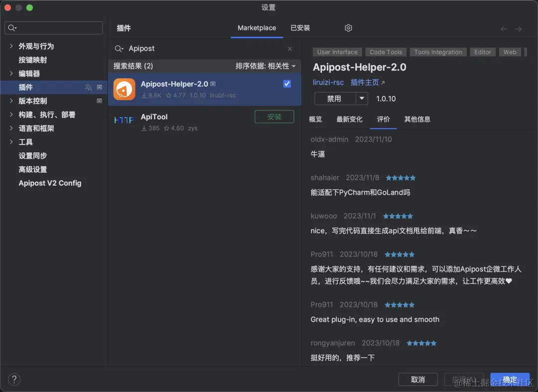Open the 禁用 button dropdown arrow
The width and height of the screenshot is (538, 392).
362,99
